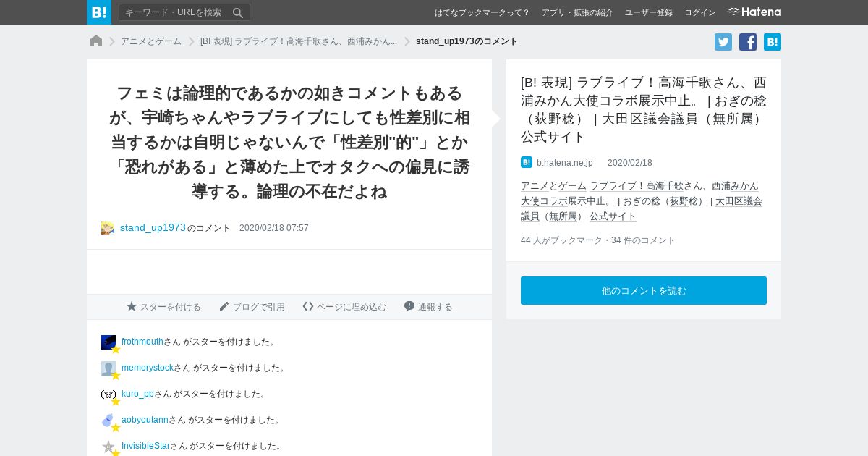The image size is (868, 456).
Task: Share on Twitter icon
Action: point(723,42)
